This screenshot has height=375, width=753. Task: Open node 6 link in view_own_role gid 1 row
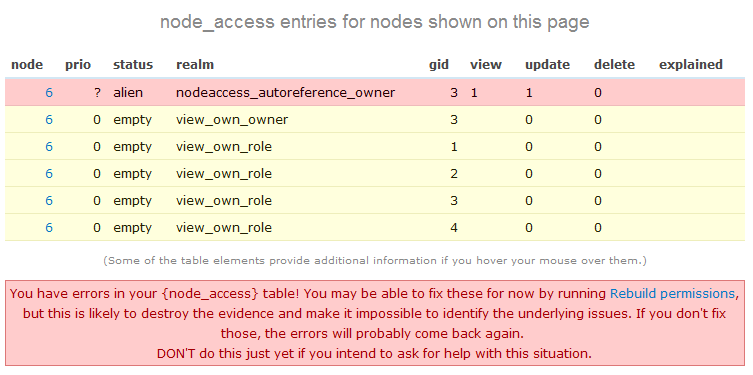[49, 146]
